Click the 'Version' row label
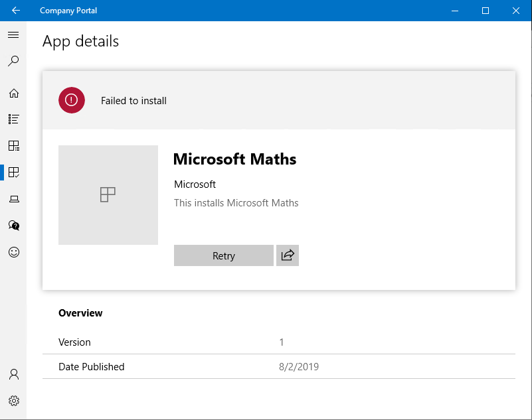The image size is (532, 420). (x=74, y=342)
